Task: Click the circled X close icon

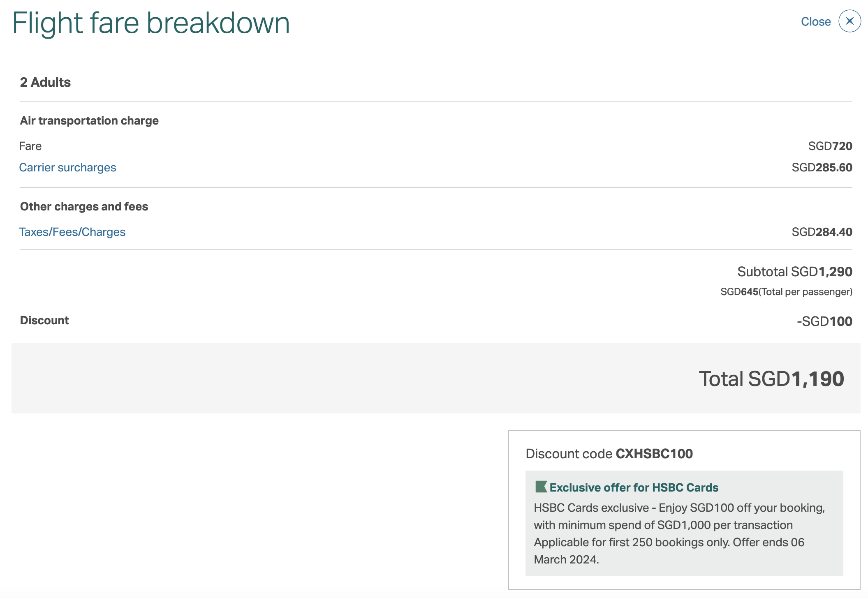Action: coord(849,21)
